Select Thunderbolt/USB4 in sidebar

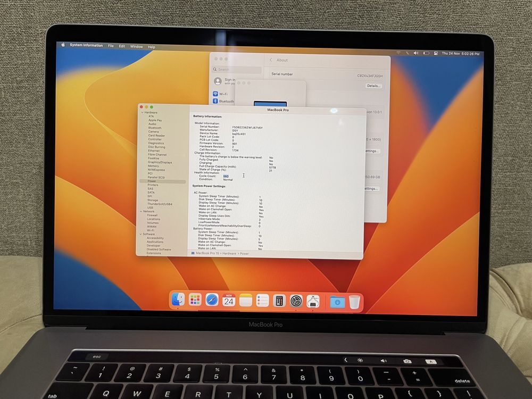tap(160, 204)
